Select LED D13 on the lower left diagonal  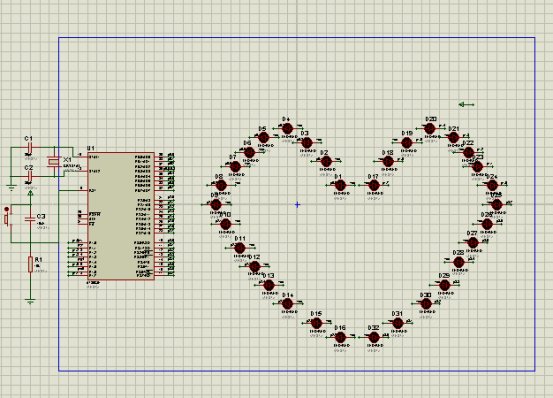pyautogui.click(x=268, y=285)
